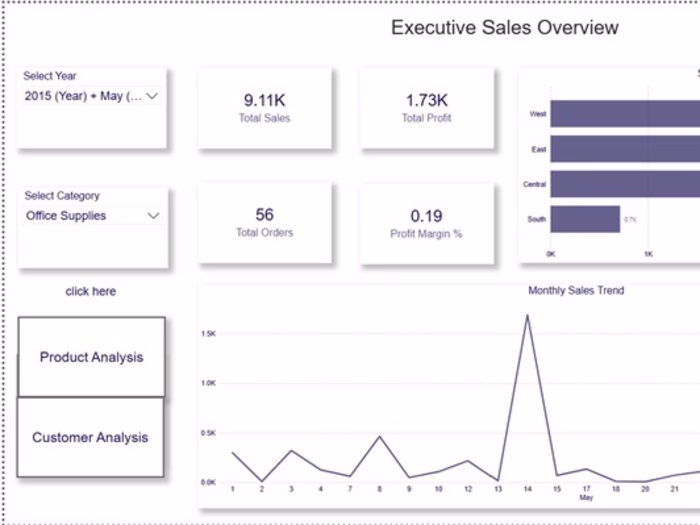700x525 pixels.
Task: Click the Central region bar
Action: [x=625, y=184]
